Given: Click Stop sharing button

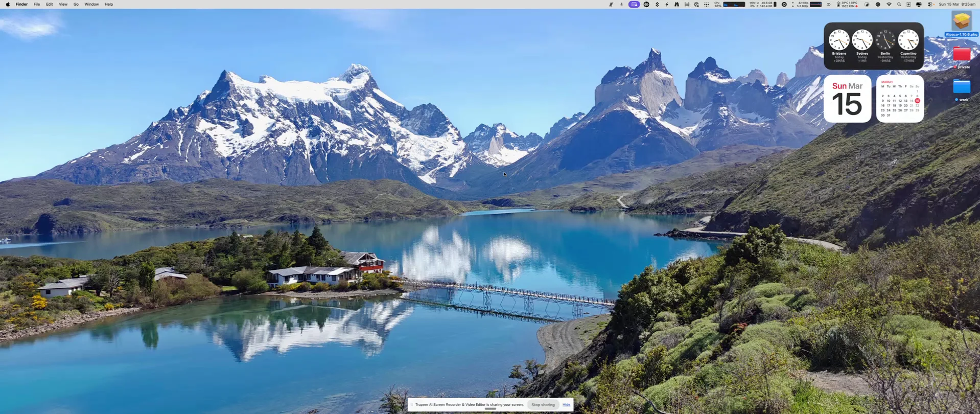Looking at the screenshot, I should [543, 405].
